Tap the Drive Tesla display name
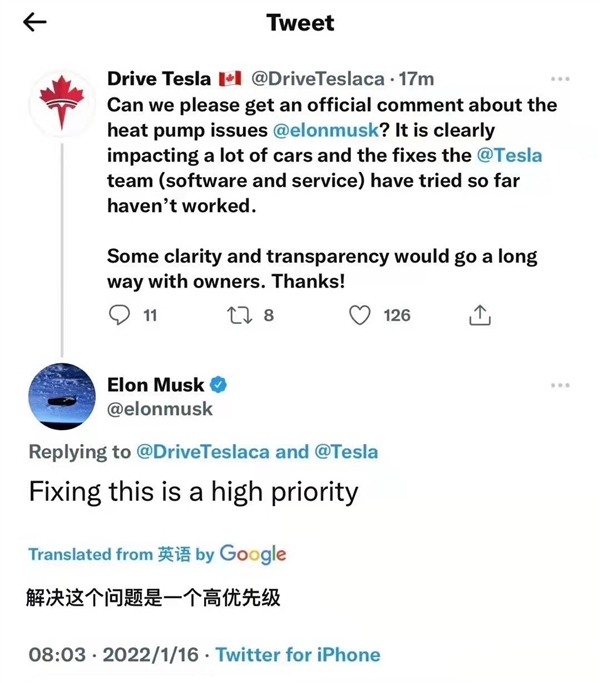The image size is (600, 683). 159,79
